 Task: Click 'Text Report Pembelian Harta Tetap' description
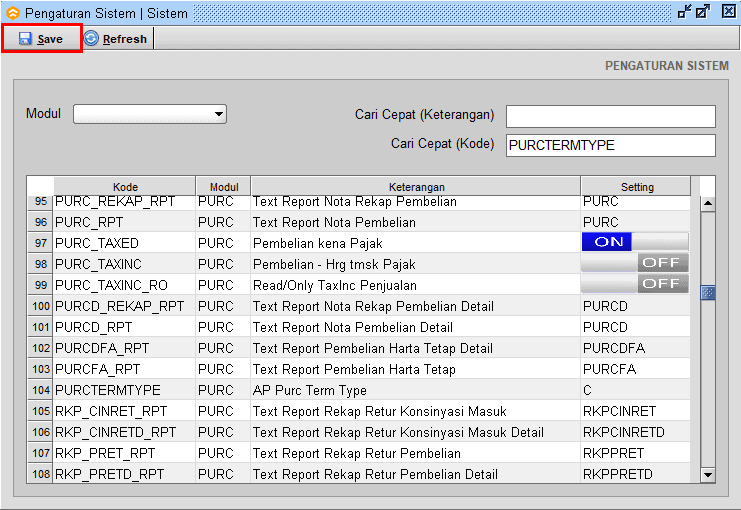tap(354, 370)
